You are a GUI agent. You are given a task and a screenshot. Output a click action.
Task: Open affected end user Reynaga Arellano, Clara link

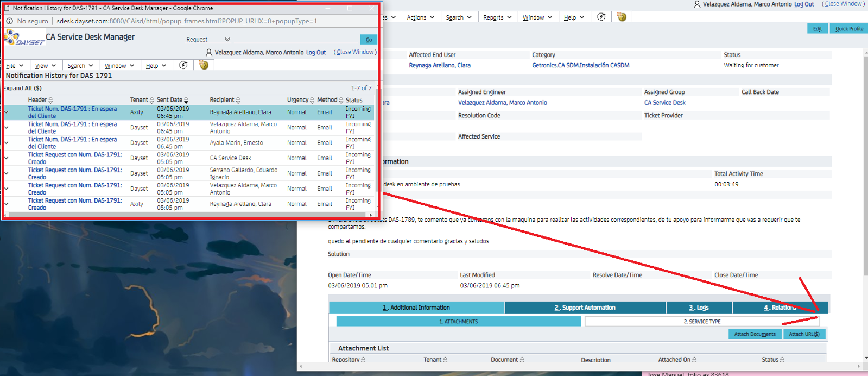(440, 65)
